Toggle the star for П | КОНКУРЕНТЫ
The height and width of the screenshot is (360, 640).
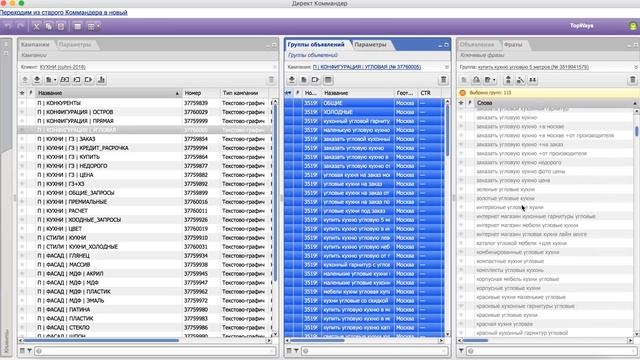pyautogui.click(x=22, y=103)
